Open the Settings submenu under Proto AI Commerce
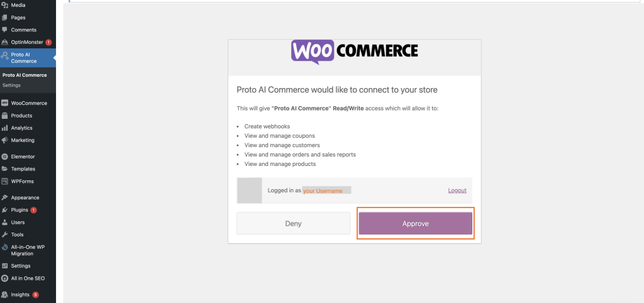 pyautogui.click(x=11, y=85)
